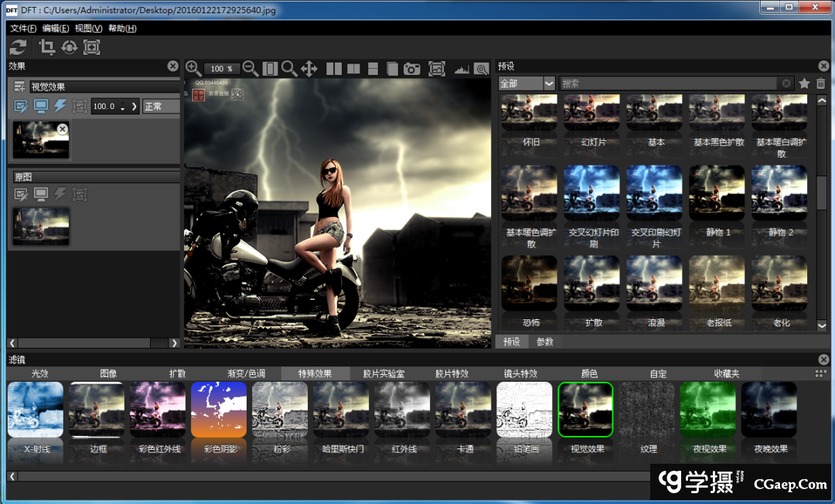
Task: Select the pan (four-arrow move) tool
Action: point(309,69)
